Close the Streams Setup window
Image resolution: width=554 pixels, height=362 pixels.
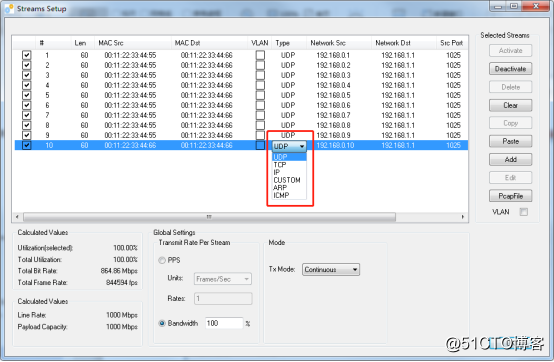click(x=536, y=6)
